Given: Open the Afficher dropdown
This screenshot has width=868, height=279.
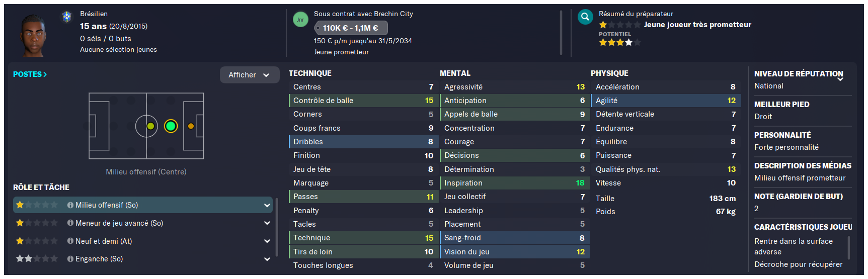Looking at the screenshot, I should (250, 75).
